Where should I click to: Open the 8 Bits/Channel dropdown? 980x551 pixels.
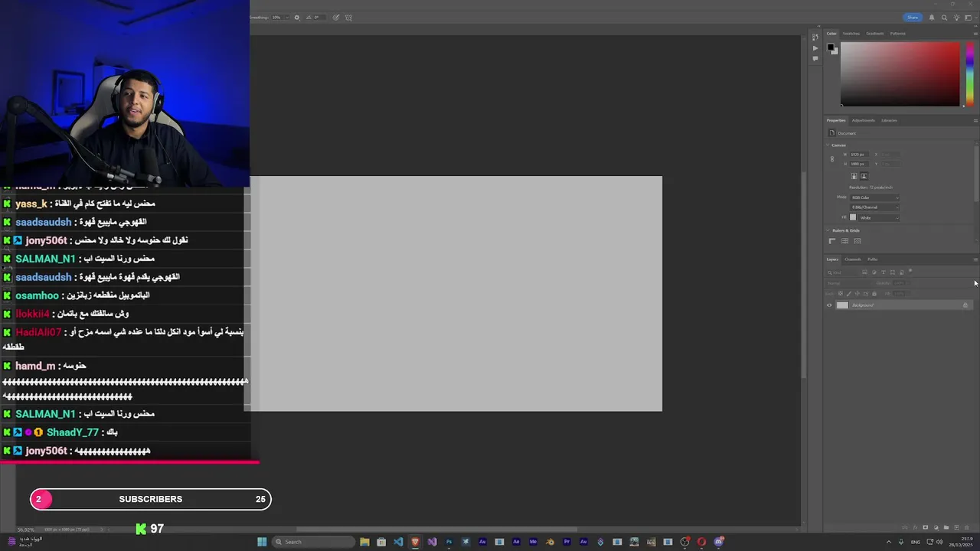(x=874, y=207)
